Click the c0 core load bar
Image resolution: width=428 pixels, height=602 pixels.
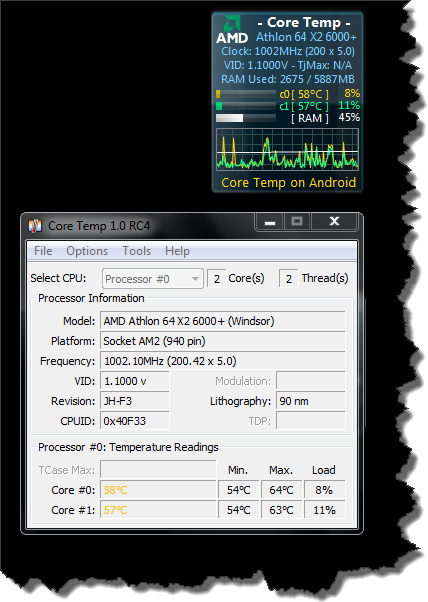pos(246,94)
